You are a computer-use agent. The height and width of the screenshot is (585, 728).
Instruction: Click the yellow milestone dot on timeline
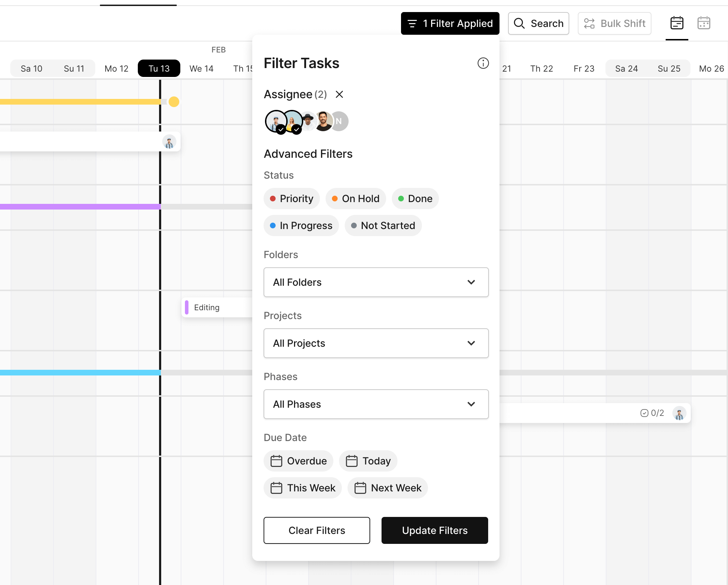pos(174,102)
